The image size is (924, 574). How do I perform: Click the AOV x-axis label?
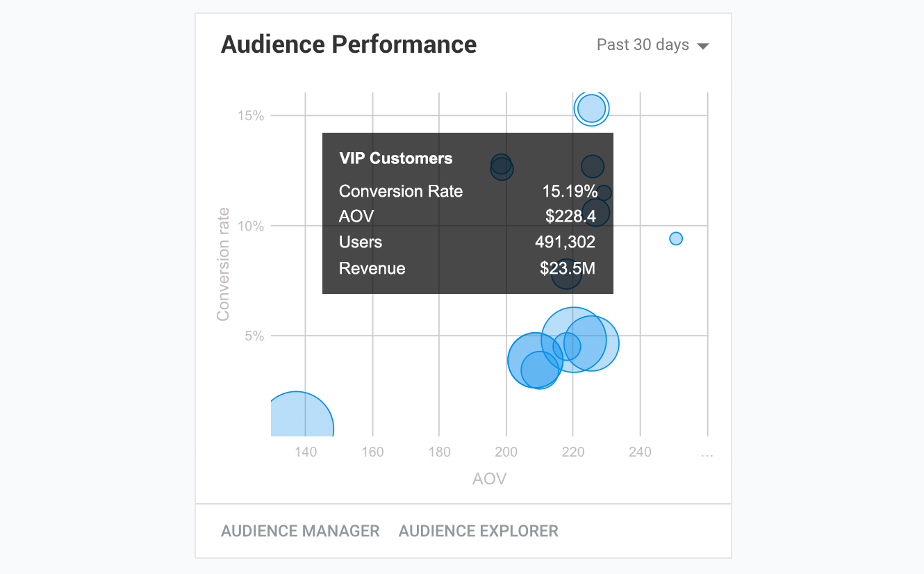click(489, 479)
